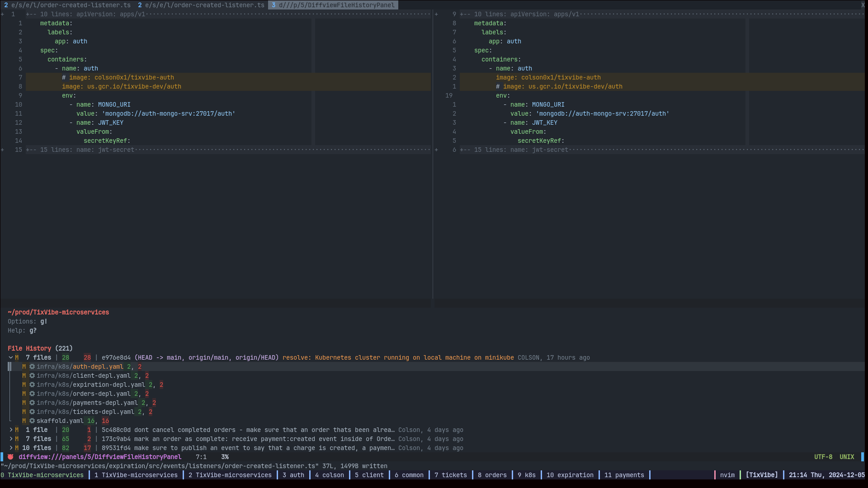Expand the 5c488c0d commit entry
This screenshot has width=868, height=488.
tap(11, 430)
